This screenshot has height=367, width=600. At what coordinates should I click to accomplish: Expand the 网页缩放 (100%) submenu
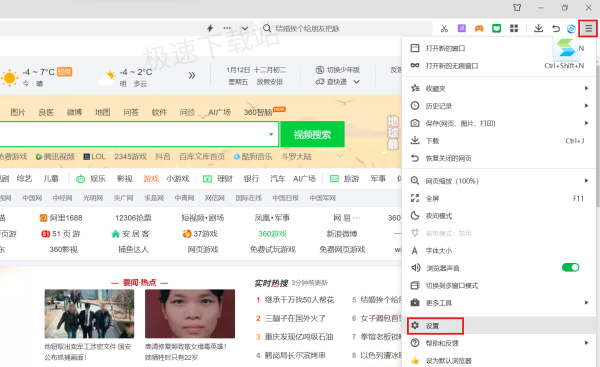pyautogui.click(x=499, y=181)
